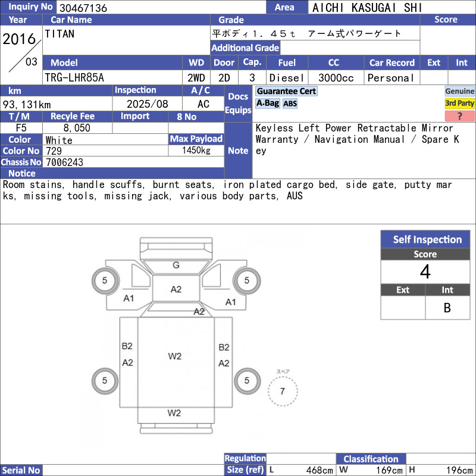
Task: Click the interior score B cell
Action: point(447,308)
